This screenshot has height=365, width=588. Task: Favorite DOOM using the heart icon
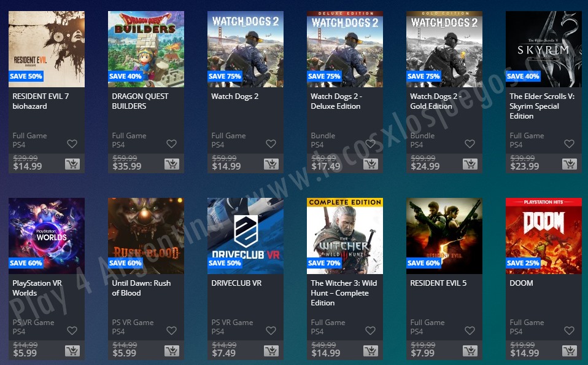click(569, 331)
